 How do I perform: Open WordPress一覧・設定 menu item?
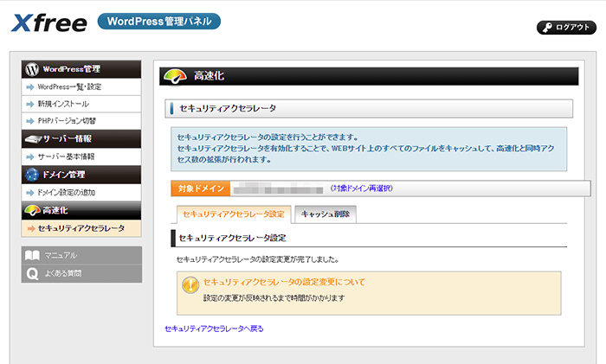[x=81, y=86]
